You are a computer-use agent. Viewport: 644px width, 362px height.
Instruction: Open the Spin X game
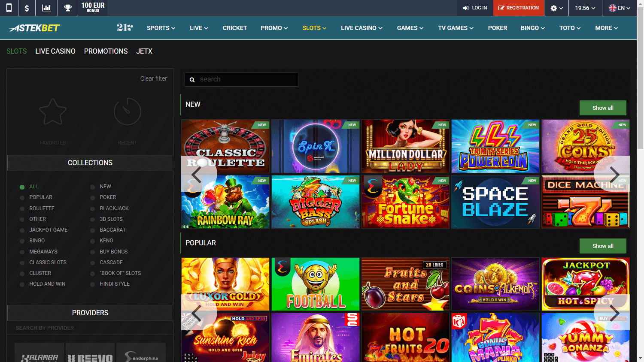(316, 146)
